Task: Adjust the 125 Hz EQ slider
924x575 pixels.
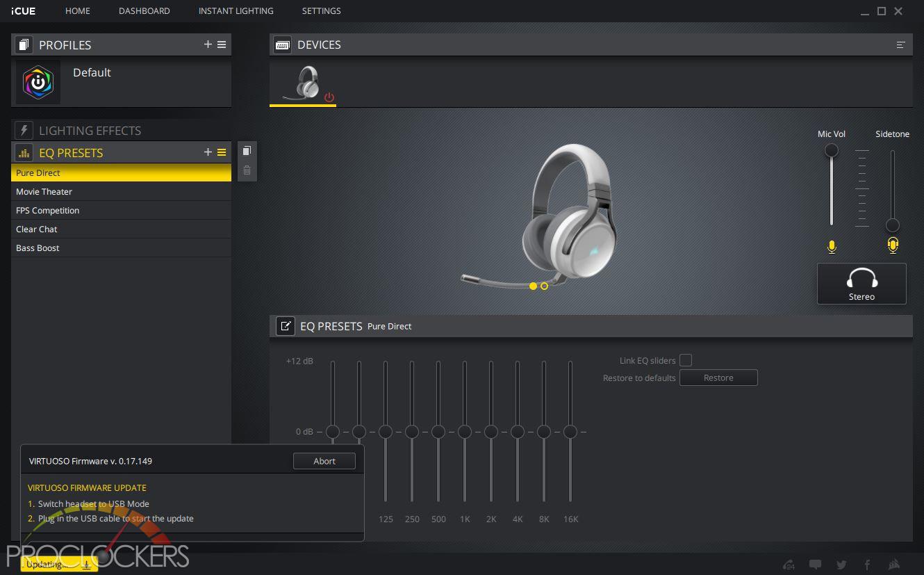Action: 386,432
